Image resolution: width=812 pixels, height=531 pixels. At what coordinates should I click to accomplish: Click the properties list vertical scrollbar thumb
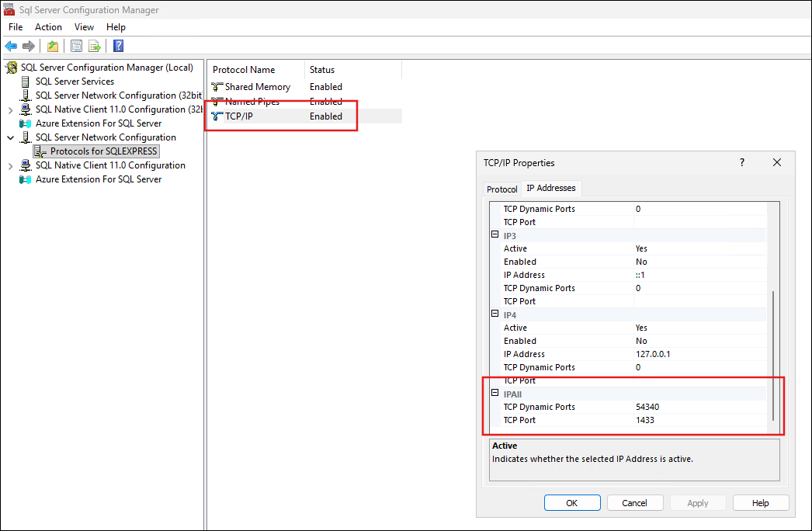pos(773,356)
